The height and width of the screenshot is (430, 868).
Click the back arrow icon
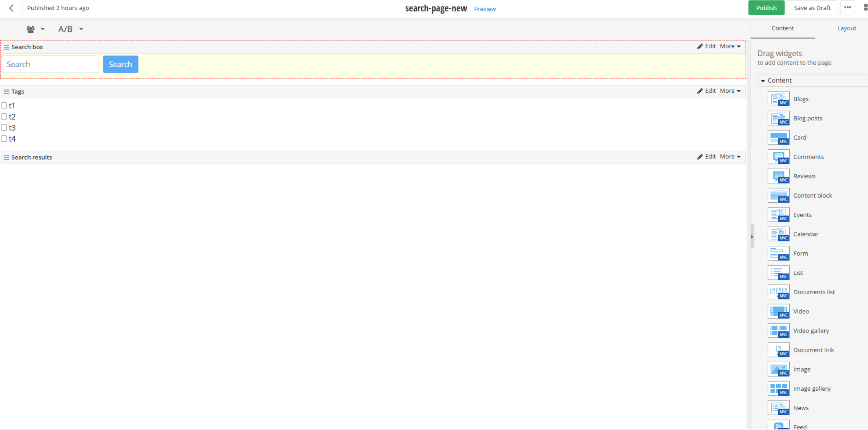11,8
